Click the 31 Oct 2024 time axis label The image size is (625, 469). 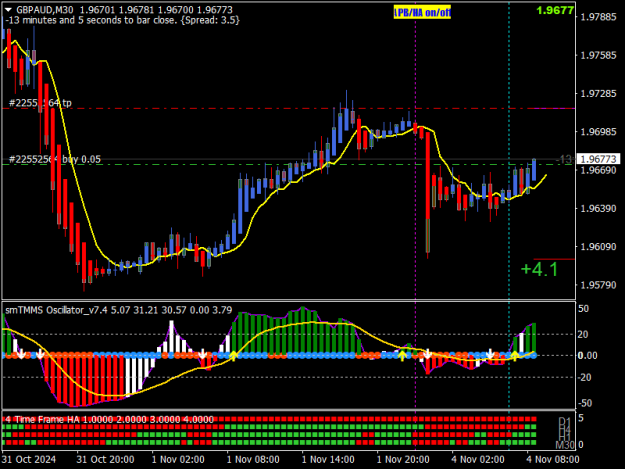click(x=29, y=459)
